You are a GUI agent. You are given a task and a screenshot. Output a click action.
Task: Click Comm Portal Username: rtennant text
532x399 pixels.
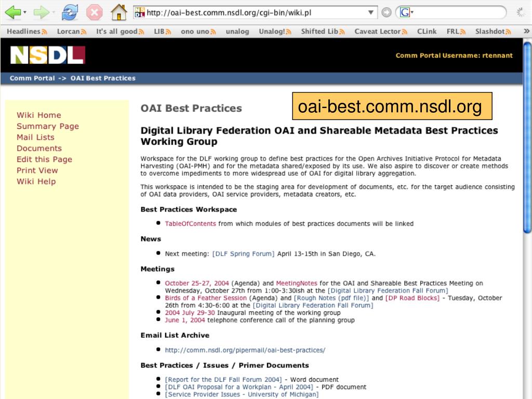point(454,55)
